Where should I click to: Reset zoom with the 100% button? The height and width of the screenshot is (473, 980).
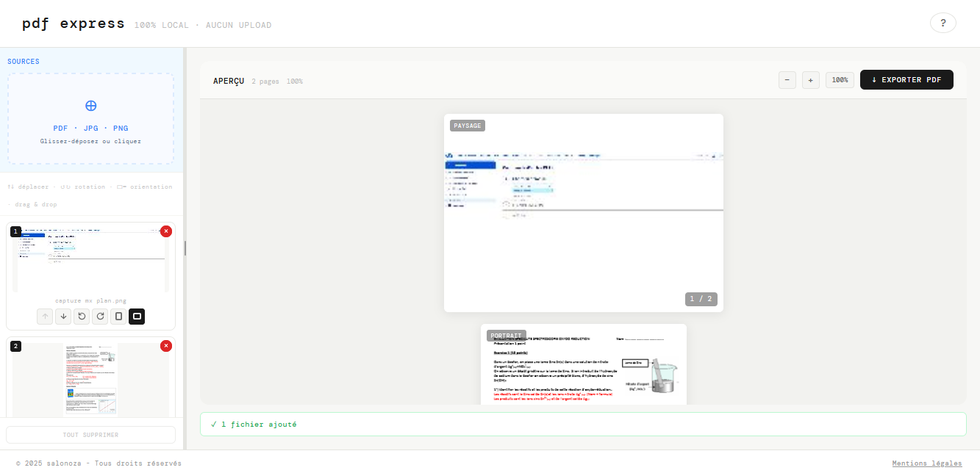click(x=840, y=79)
